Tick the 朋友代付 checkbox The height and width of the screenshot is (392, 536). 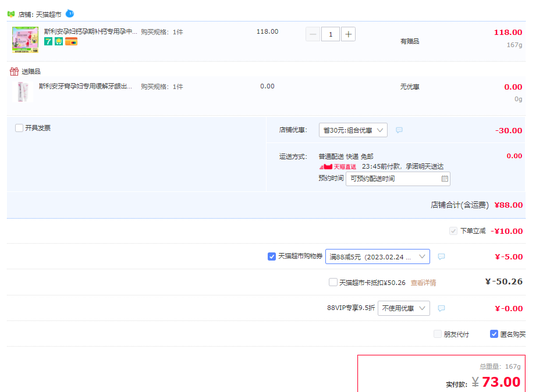[438, 334]
